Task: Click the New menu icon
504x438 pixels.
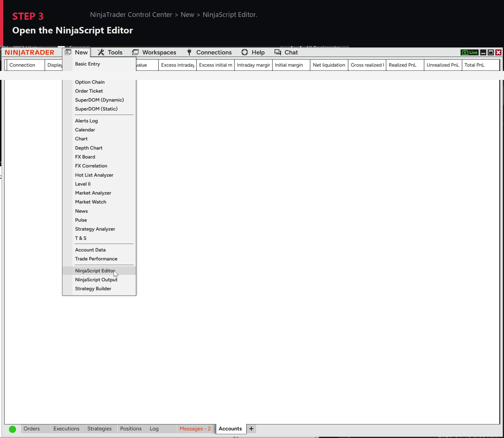Action: point(68,52)
